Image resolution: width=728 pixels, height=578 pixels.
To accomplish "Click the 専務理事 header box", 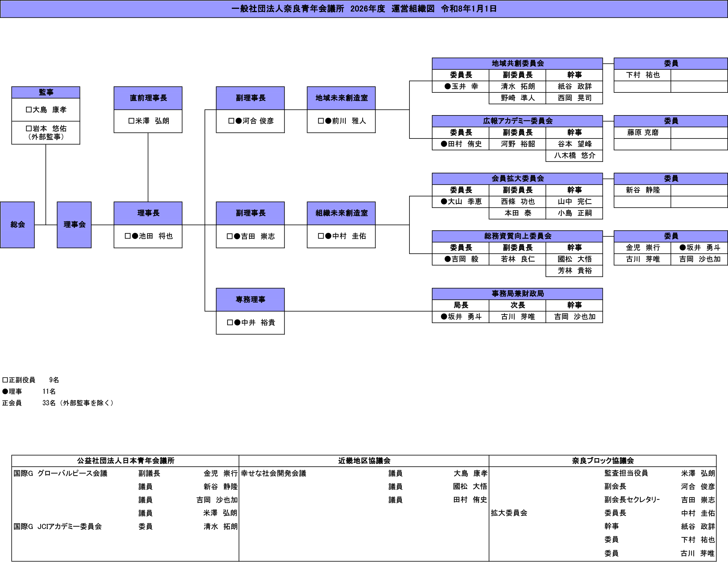I will click(250, 299).
